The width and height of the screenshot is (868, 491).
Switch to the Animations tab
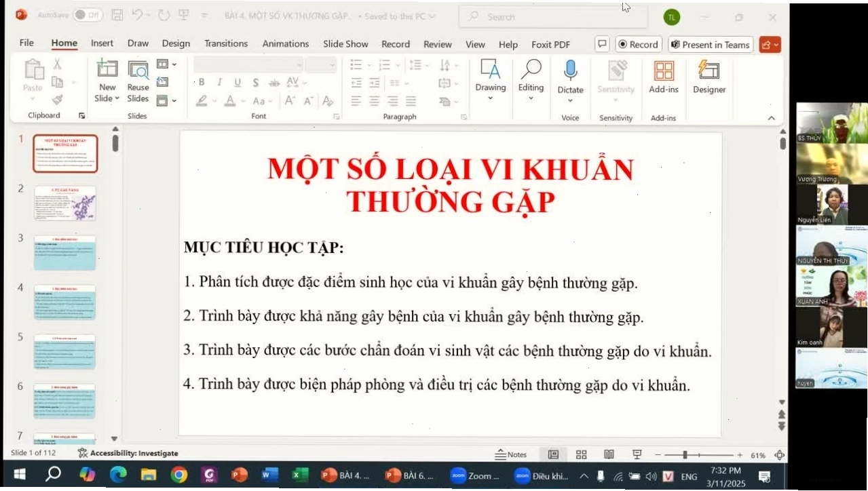tap(286, 43)
